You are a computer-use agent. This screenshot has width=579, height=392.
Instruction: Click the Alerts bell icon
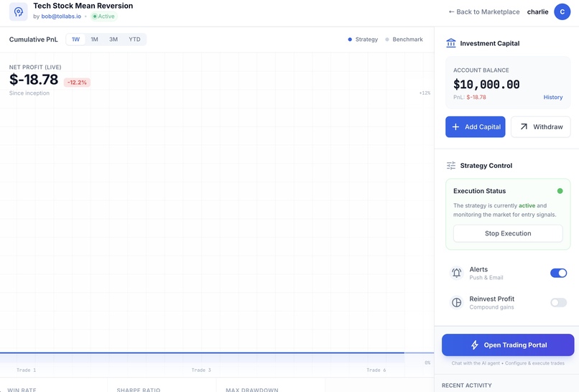coord(457,273)
